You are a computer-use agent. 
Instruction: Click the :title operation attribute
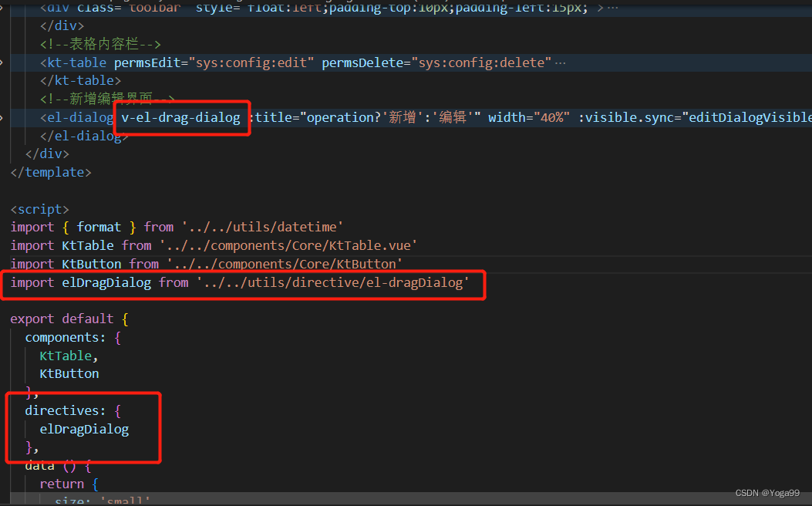[x=365, y=117]
